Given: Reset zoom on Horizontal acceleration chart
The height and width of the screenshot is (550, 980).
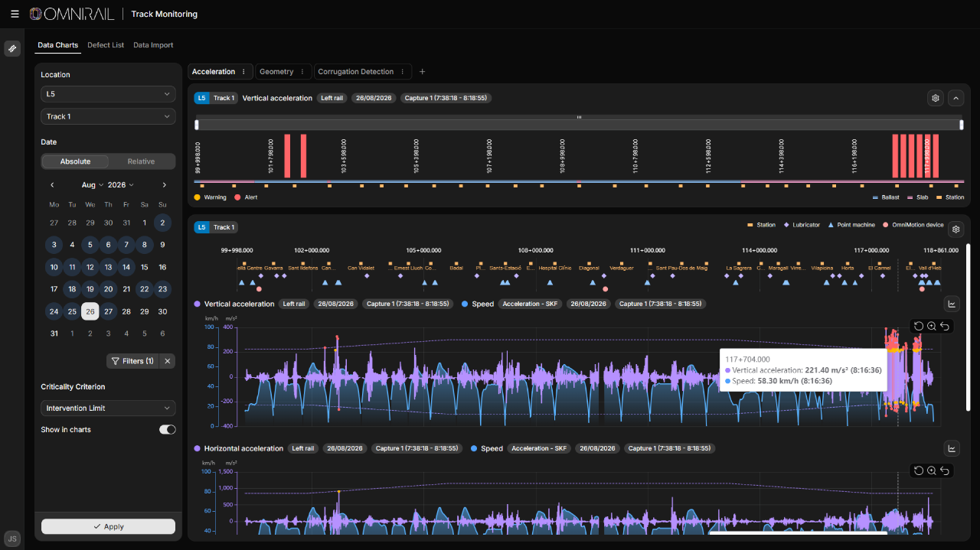Looking at the screenshot, I should click(919, 470).
